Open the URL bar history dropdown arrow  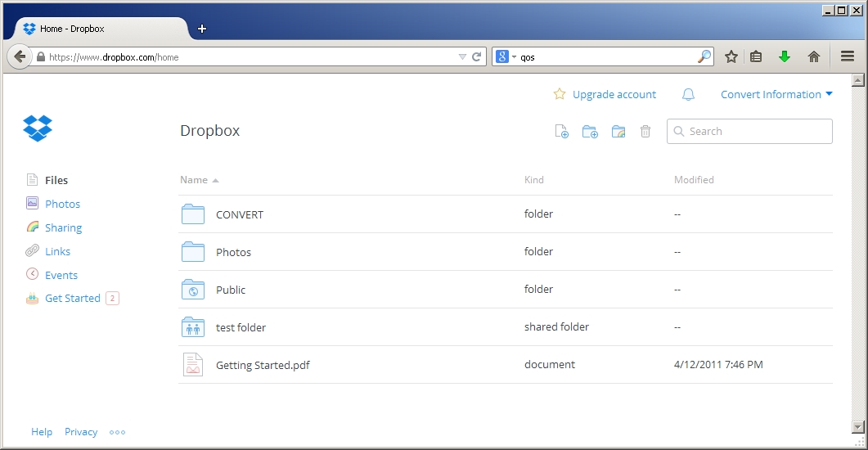[x=462, y=57]
